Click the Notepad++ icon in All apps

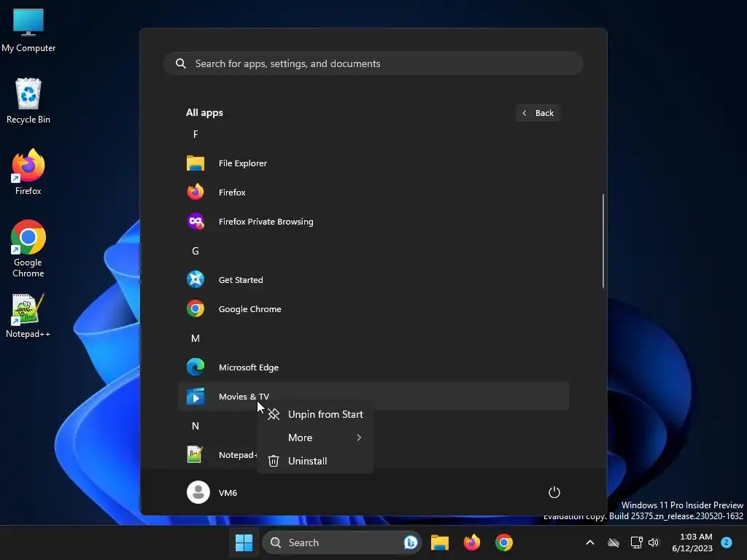click(195, 454)
